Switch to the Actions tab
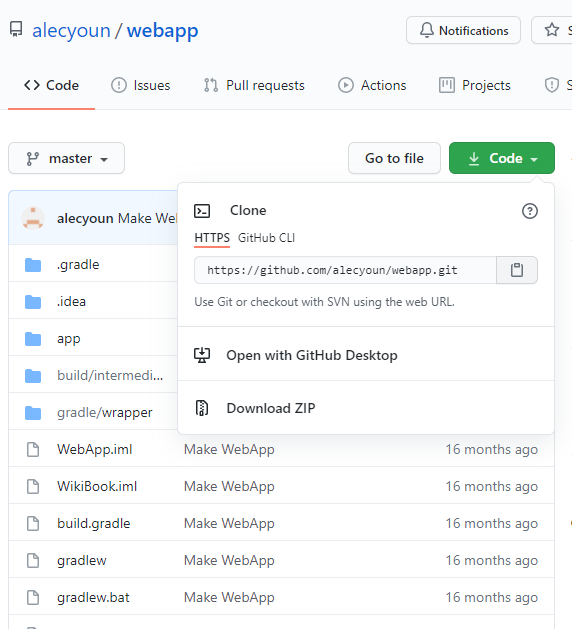572x629 pixels. pyautogui.click(x=372, y=85)
